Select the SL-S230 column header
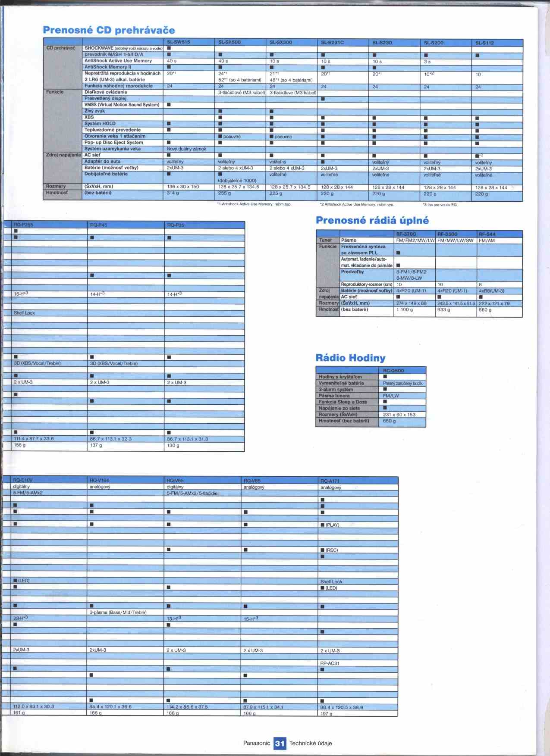The height and width of the screenshot is (756, 550). coord(382,43)
